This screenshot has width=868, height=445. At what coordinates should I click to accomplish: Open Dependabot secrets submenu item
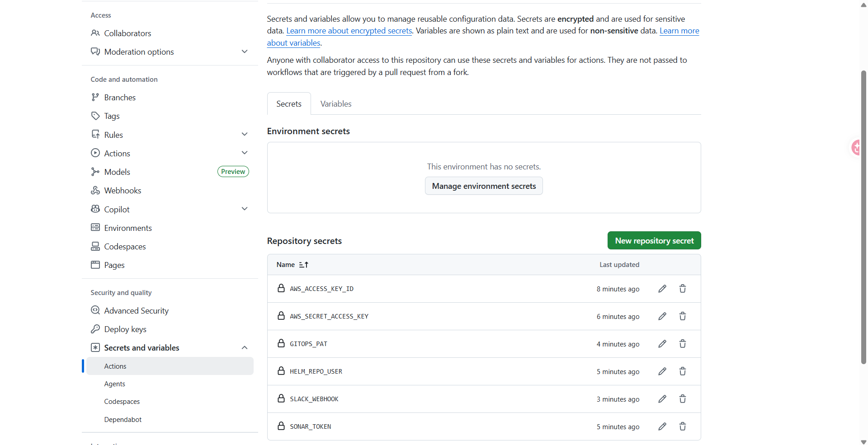(123, 420)
